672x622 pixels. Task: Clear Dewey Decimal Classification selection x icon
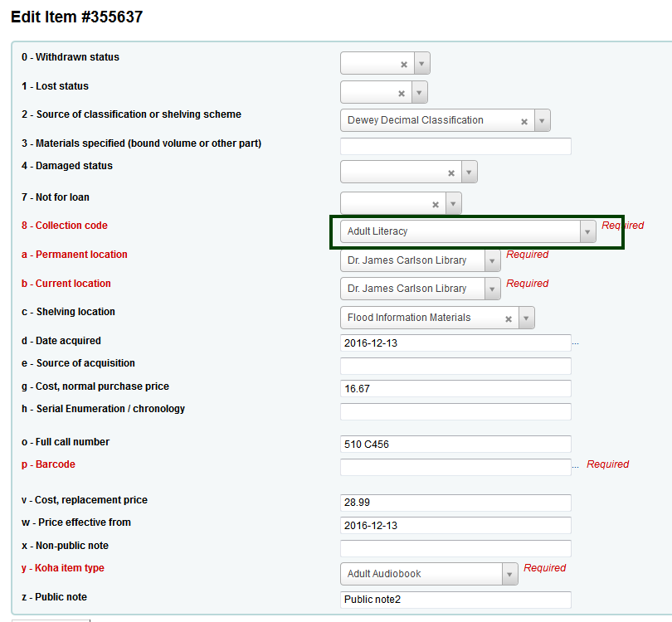point(524,121)
